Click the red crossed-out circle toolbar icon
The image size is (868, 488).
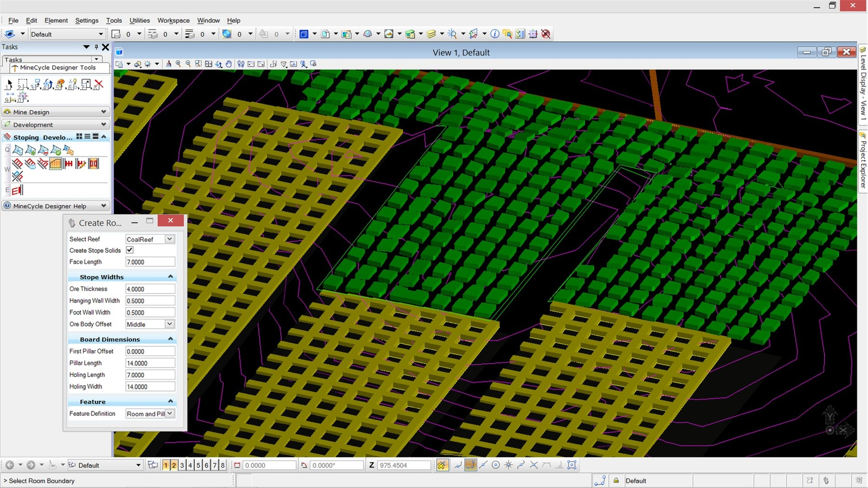point(546,34)
